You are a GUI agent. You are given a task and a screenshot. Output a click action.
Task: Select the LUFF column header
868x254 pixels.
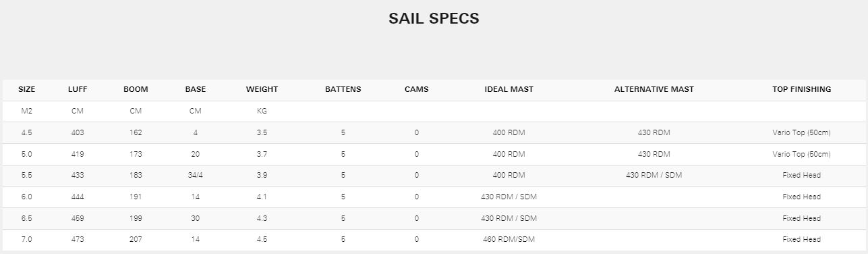click(78, 89)
